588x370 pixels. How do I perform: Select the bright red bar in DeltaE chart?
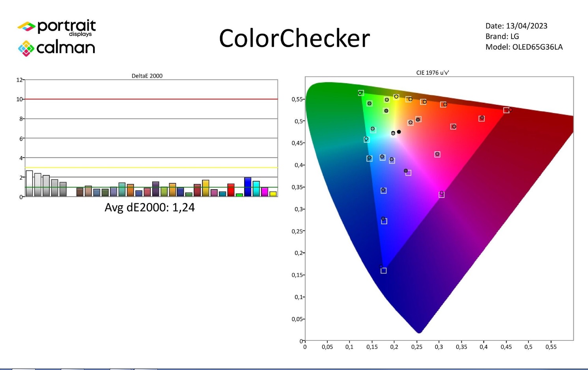(x=231, y=190)
